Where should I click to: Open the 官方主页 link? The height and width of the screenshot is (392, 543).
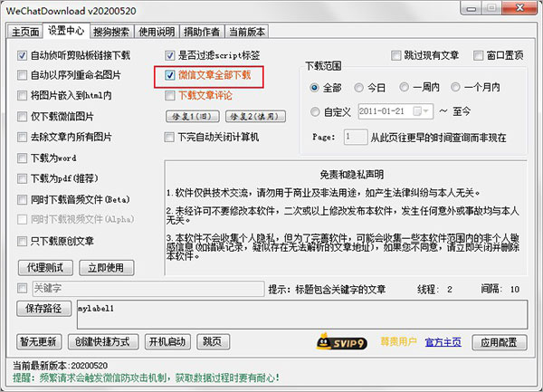(443, 342)
